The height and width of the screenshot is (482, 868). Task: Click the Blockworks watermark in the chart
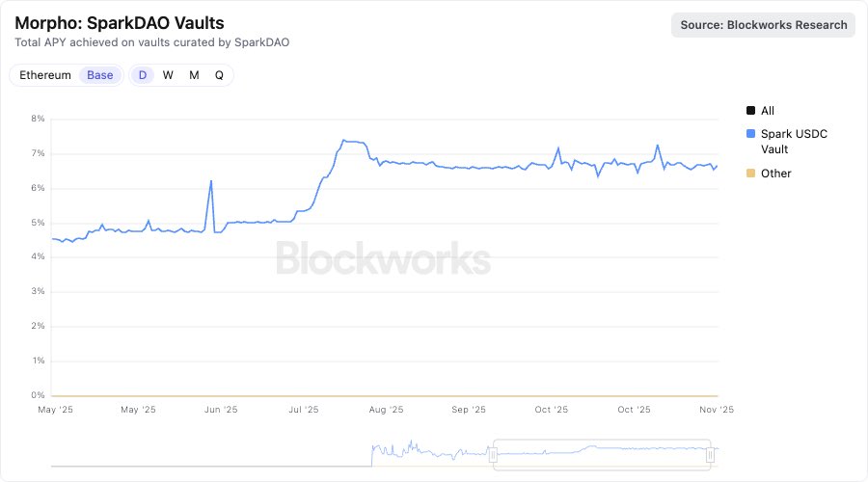(x=384, y=258)
